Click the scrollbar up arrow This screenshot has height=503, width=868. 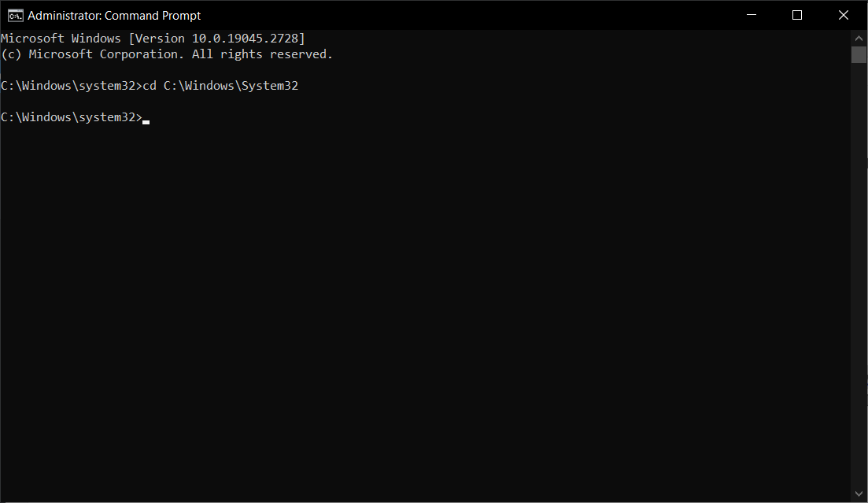859,37
